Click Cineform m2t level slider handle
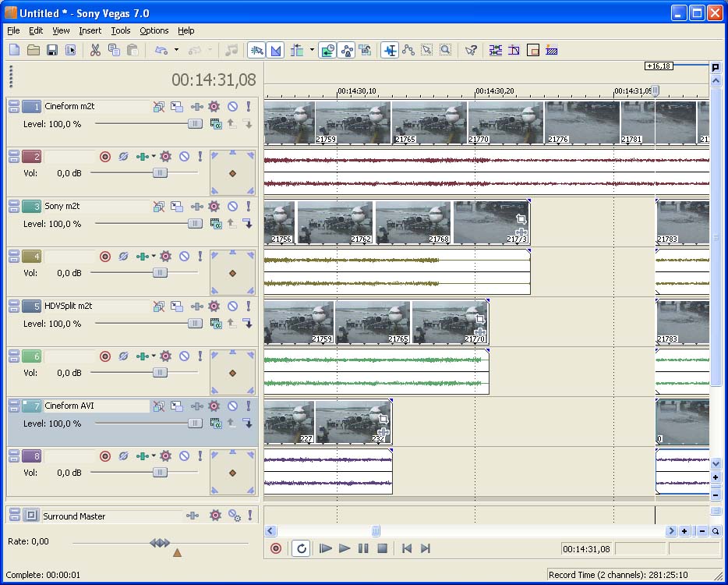Screen dimensions: 728x585 pyautogui.click(x=195, y=123)
